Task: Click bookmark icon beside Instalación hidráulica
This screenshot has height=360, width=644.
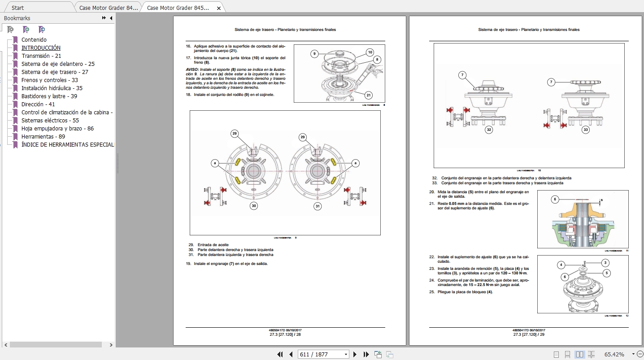Action: [x=16, y=88]
